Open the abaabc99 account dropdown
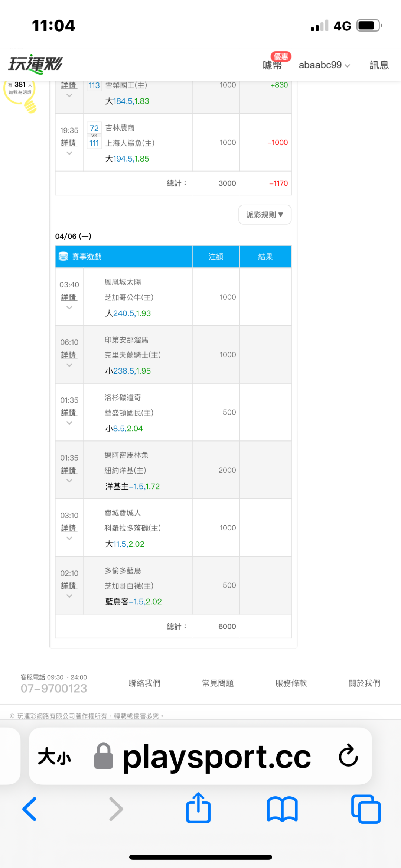The width and height of the screenshot is (401, 868). click(324, 65)
